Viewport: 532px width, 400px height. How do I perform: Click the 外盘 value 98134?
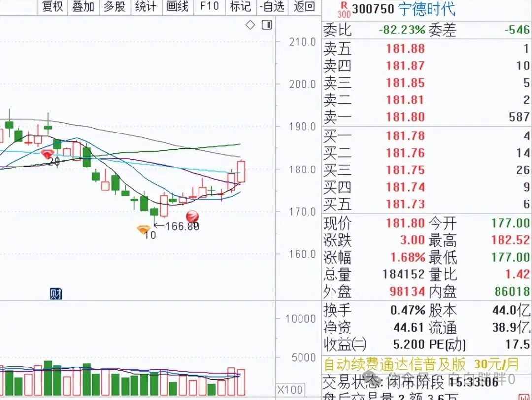407,292
